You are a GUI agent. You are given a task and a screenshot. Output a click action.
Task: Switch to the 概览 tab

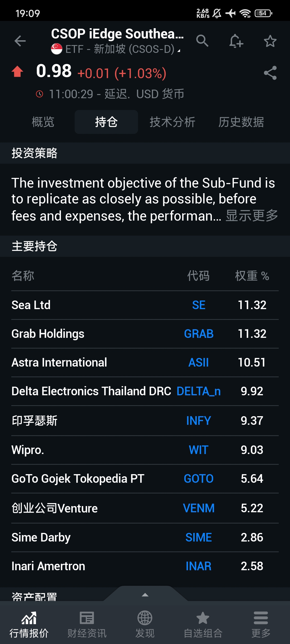coord(43,122)
